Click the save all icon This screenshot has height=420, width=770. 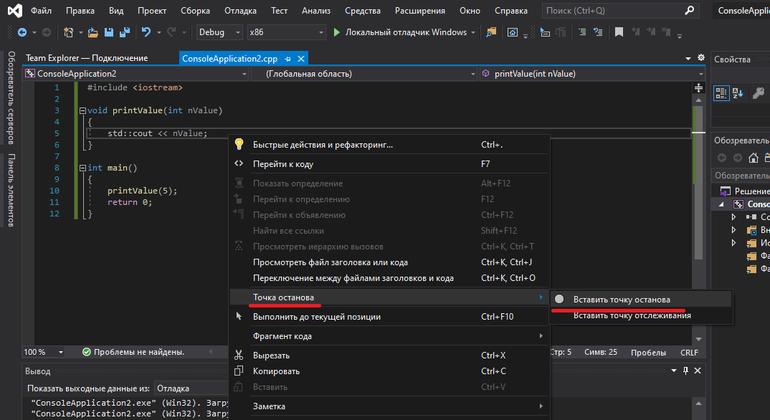125,32
